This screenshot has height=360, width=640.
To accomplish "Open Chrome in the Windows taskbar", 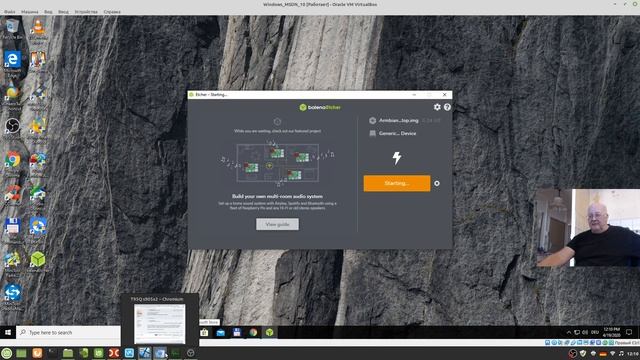I will [253, 332].
